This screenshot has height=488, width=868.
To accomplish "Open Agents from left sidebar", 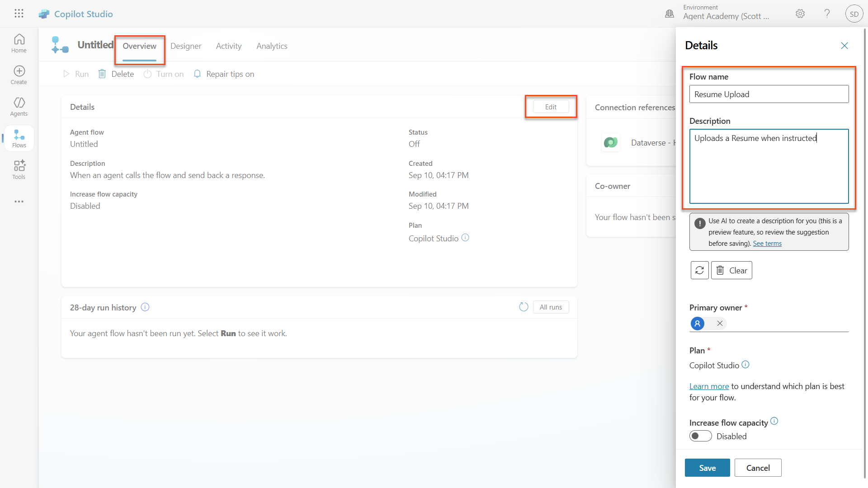I will coord(19,107).
